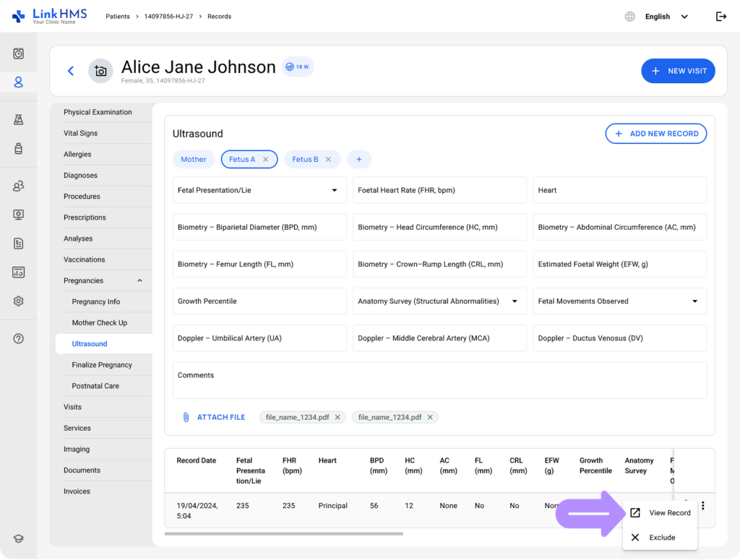Screen dimensions: 740x560
Task: Open the help question mark icon
Action: click(19, 338)
